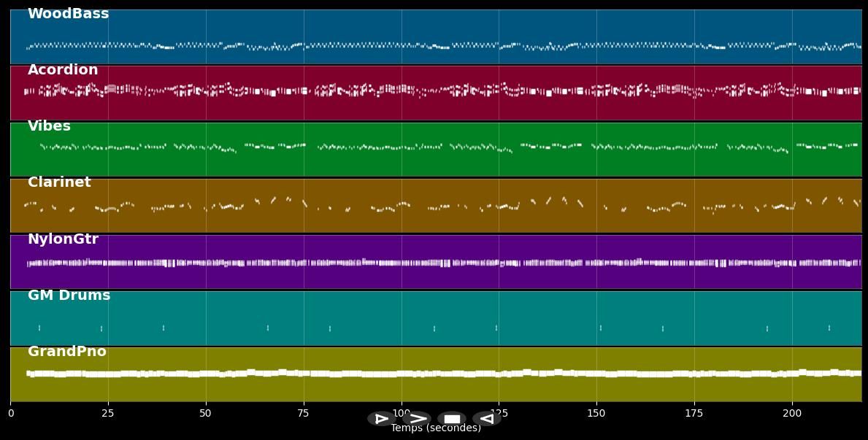
Task: Click the first drum hit in GM Drums
Action: pyautogui.click(x=39, y=328)
